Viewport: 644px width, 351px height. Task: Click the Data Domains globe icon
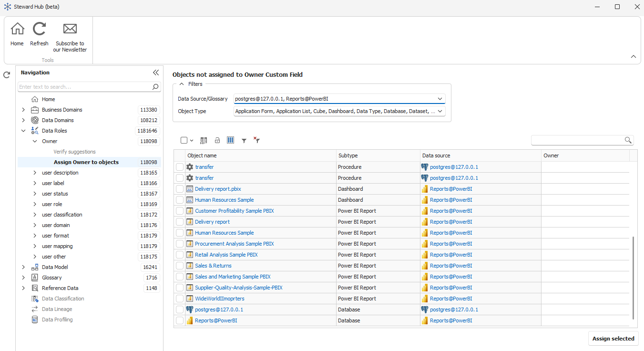[35, 120]
